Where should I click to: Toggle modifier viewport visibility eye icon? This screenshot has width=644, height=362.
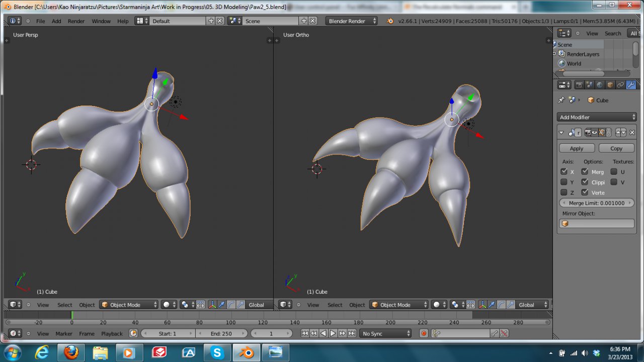coord(594,133)
